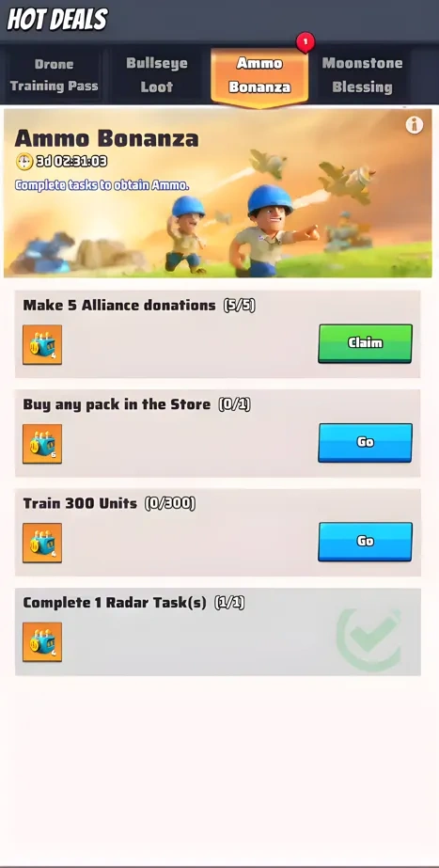Tap the Make 5 Alliance donations task title
Screen dimensions: 439x868
(x=119, y=305)
